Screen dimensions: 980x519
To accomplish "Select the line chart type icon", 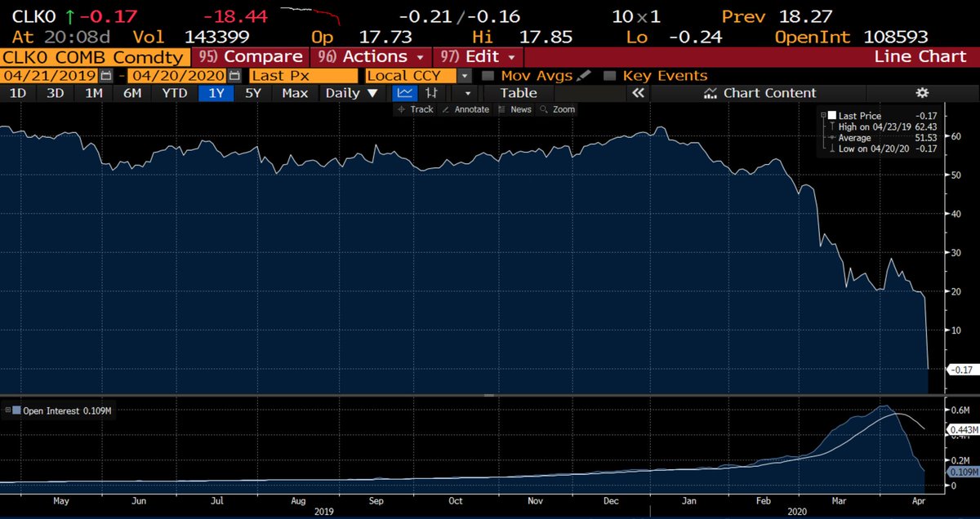I will (404, 92).
